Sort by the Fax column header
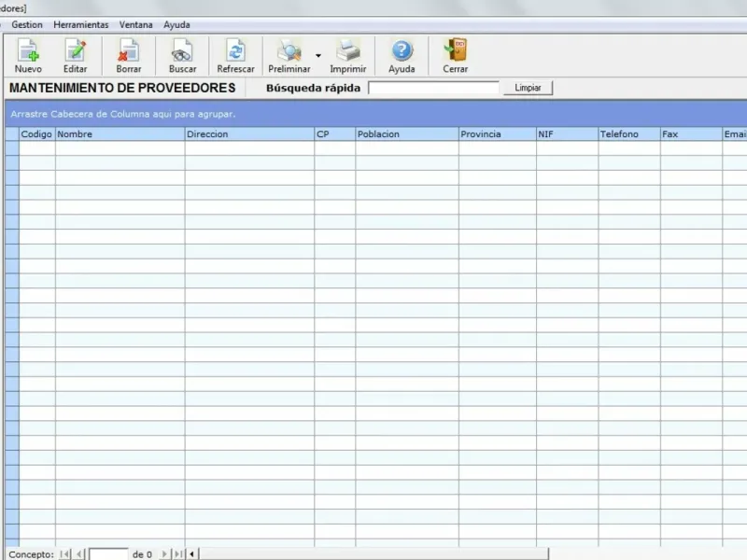The image size is (747, 560). point(691,133)
